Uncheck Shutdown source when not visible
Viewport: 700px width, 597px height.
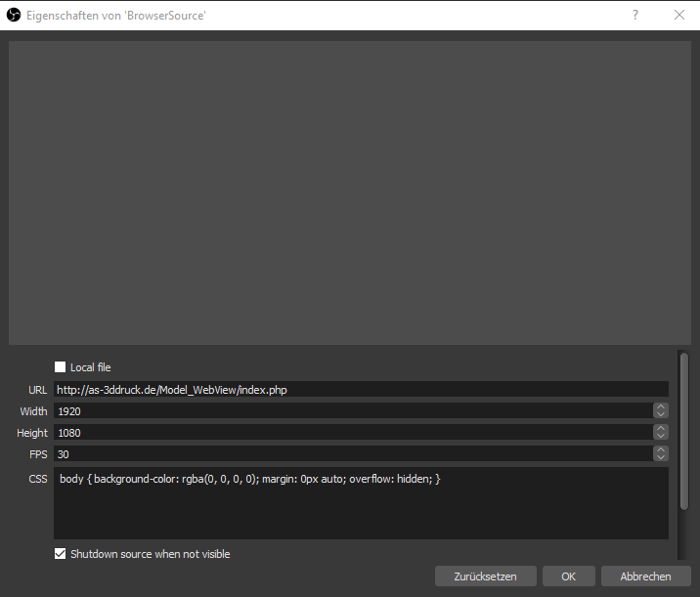pyautogui.click(x=60, y=554)
